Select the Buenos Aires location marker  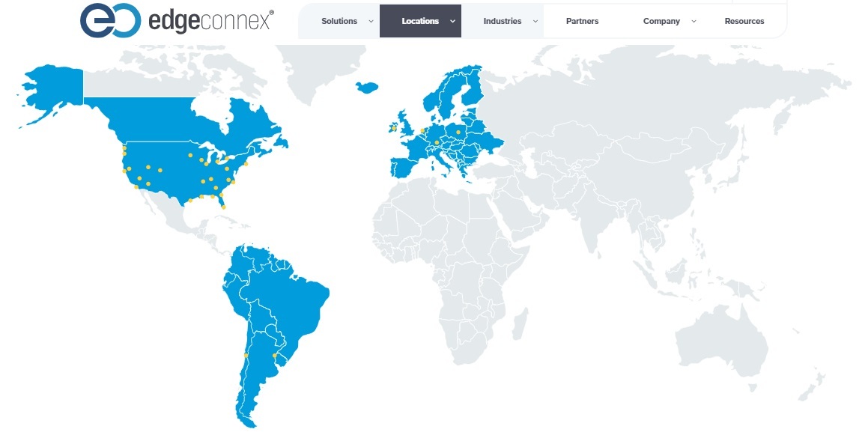pyautogui.click(x=275, y=355)
